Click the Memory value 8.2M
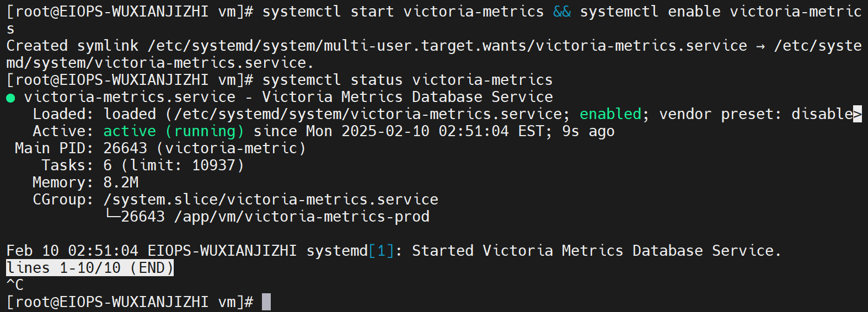868x312 pixels. click(121, 182)
